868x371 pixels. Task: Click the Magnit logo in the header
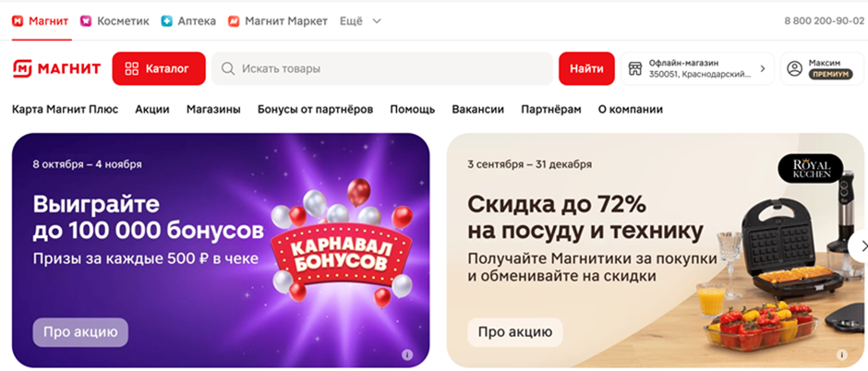(x=57, y=68)
